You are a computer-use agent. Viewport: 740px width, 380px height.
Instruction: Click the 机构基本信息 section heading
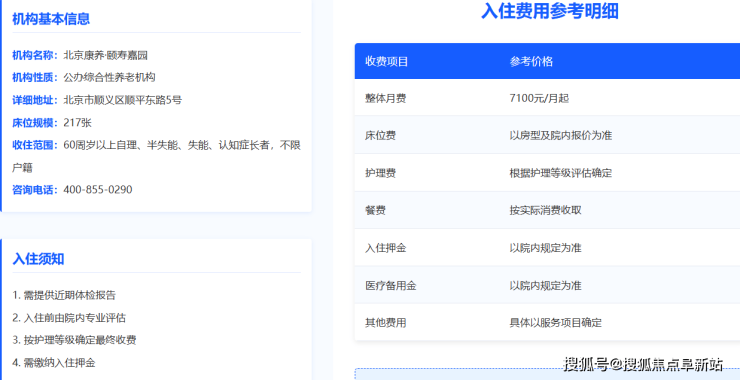tap(51, 19)
